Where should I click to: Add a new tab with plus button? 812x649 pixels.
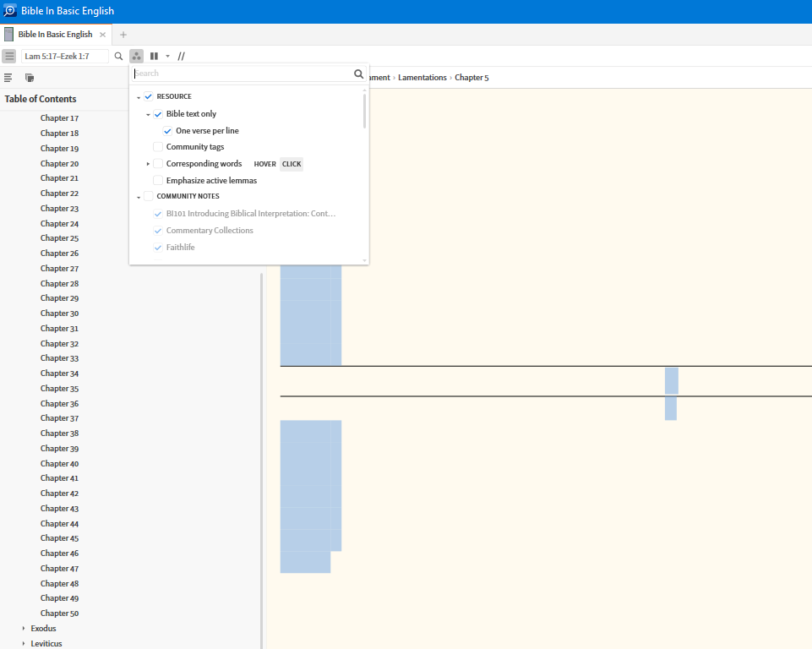coord(123,35)
